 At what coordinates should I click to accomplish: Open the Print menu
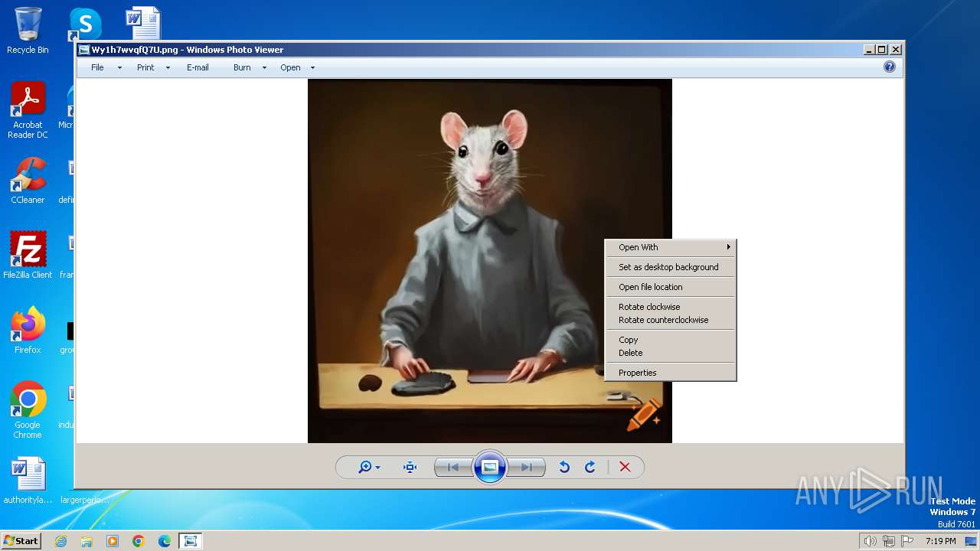pos(145,67)
